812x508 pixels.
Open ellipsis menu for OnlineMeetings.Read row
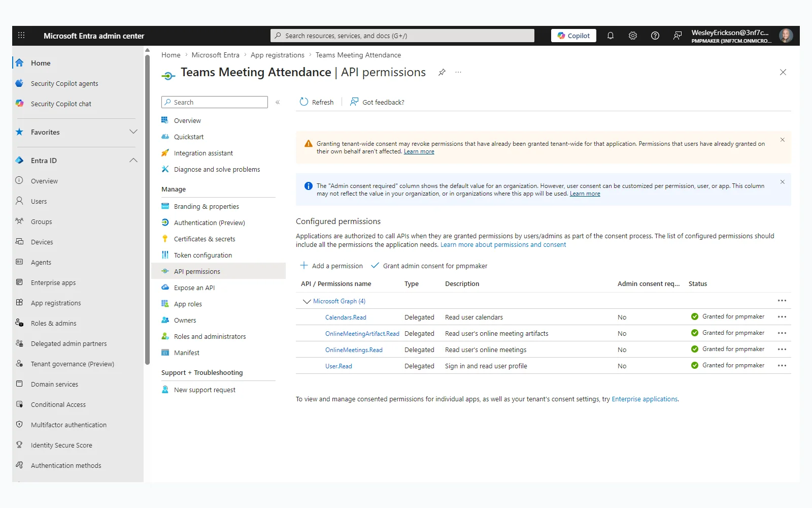click(x=782, y=350)
